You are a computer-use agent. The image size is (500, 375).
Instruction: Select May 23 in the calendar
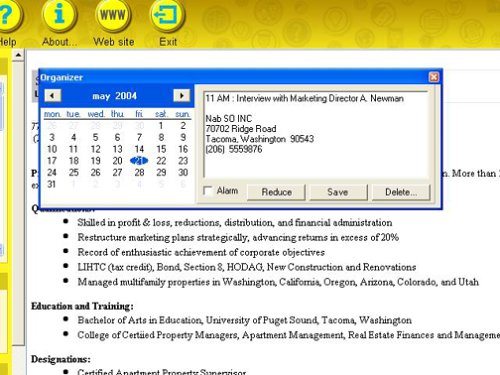pos(183,161)
